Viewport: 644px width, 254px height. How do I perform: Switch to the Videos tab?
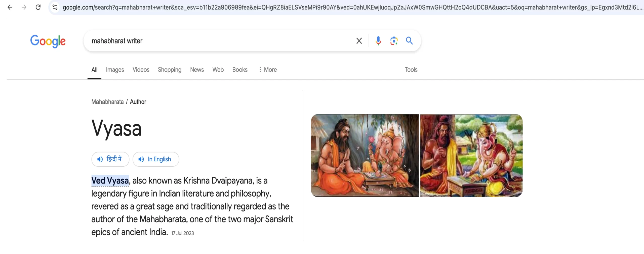coord(141,70)
